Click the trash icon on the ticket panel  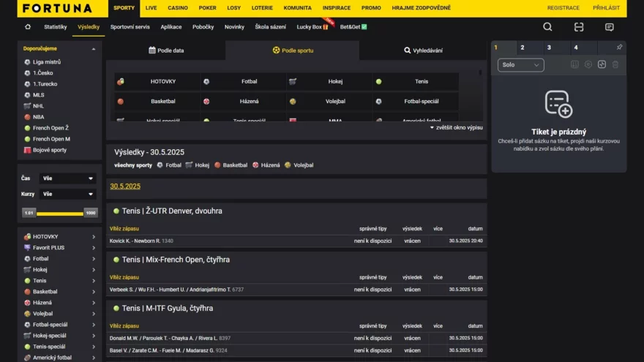coord(615,64)
